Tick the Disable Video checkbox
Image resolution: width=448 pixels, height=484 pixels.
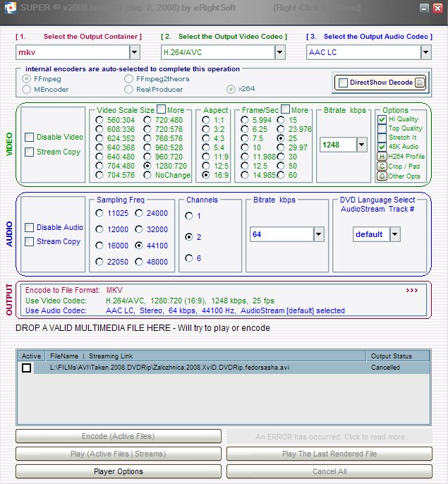30,137
